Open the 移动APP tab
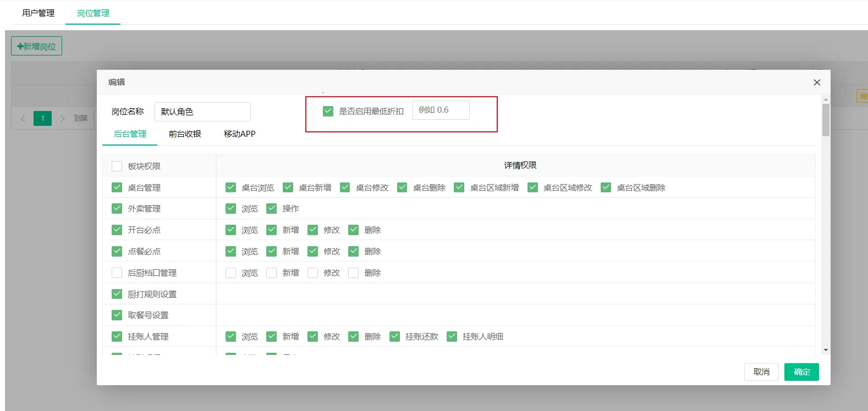This screenshot has height=411, width=868. click(239, 134)
